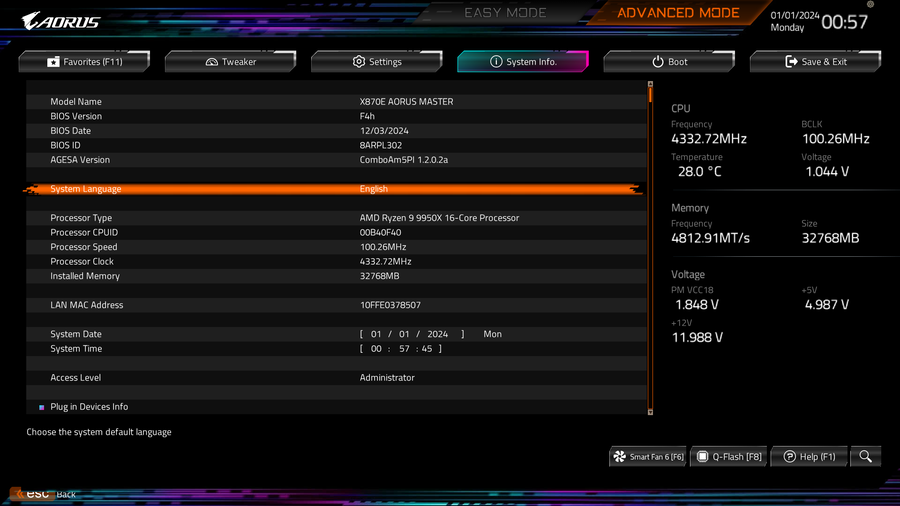The width and height of the screenshot is (900, 506).
Task: Click the 00:57 clock display
Action: [x=844, y=22]
